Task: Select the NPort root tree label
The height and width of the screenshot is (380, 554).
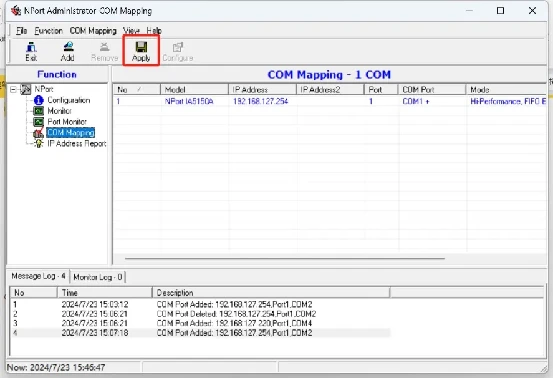Action: point(44,89)
